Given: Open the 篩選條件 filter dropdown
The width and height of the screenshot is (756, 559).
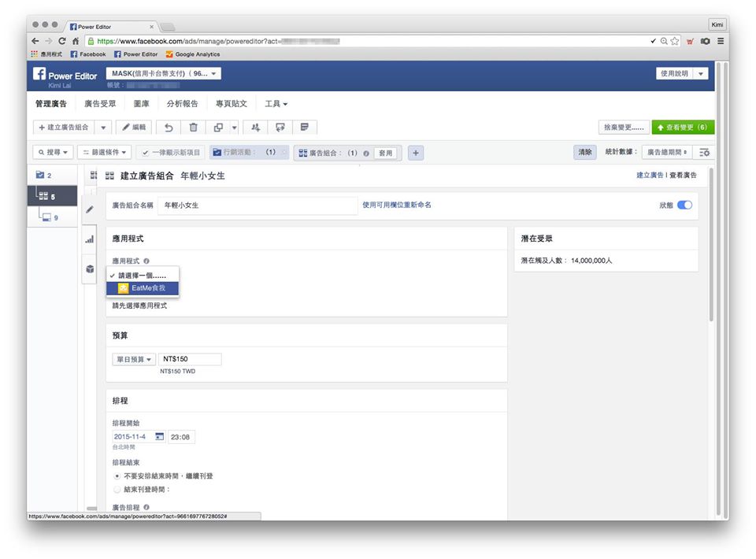Looking at the screenshot, I should coord(104,152).
